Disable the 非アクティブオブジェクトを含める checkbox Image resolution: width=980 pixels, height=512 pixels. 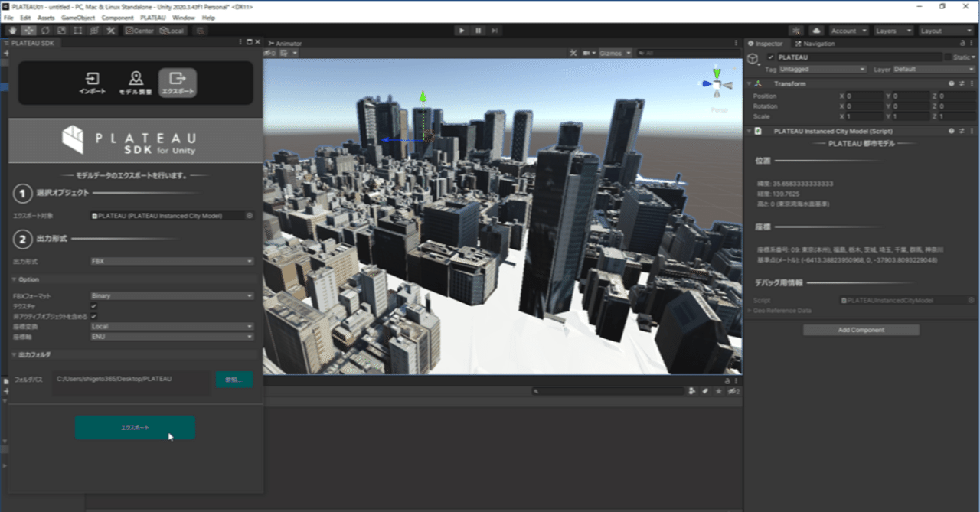click(94, 316)
